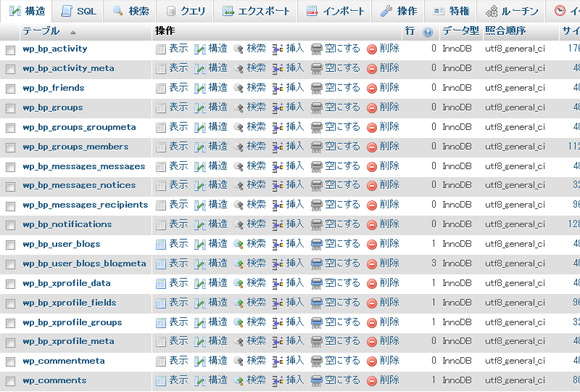Click the red delete (削除) icon for wp_comments
The image size is (580, 392).
(372, 381)
